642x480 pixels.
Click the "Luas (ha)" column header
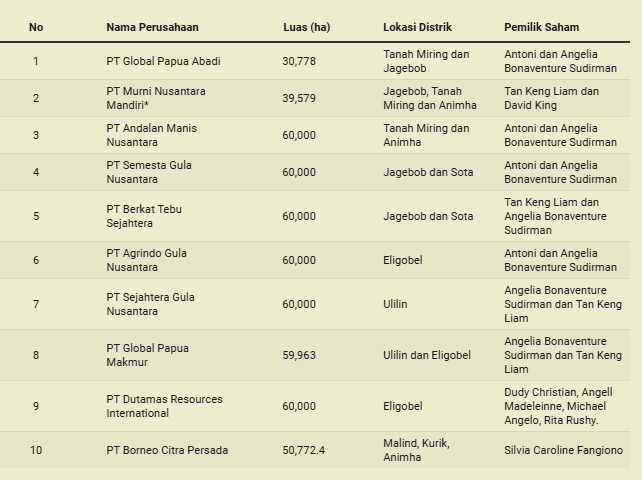(306, 27)
